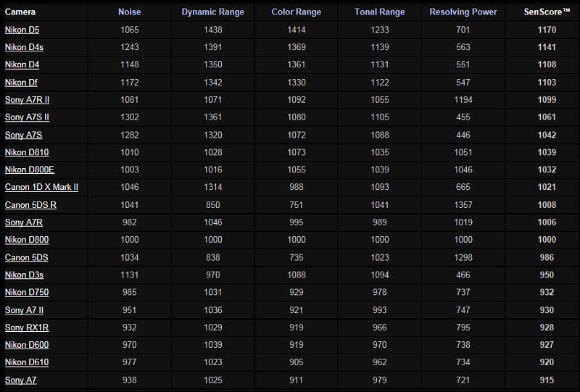Viewport: 580px width, 392px height.
Task: Open the Sony A7 II link
Action: pos(25,309)
